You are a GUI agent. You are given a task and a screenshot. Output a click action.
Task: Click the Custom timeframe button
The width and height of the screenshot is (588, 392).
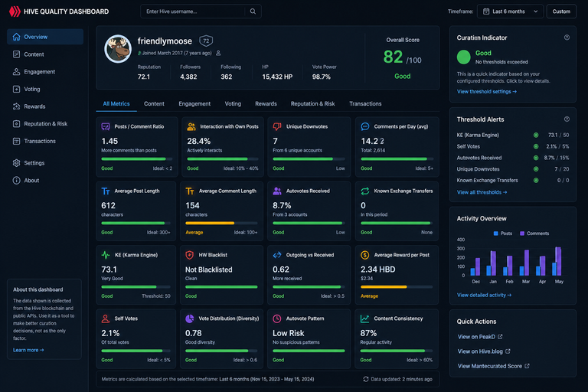[561, 11]
